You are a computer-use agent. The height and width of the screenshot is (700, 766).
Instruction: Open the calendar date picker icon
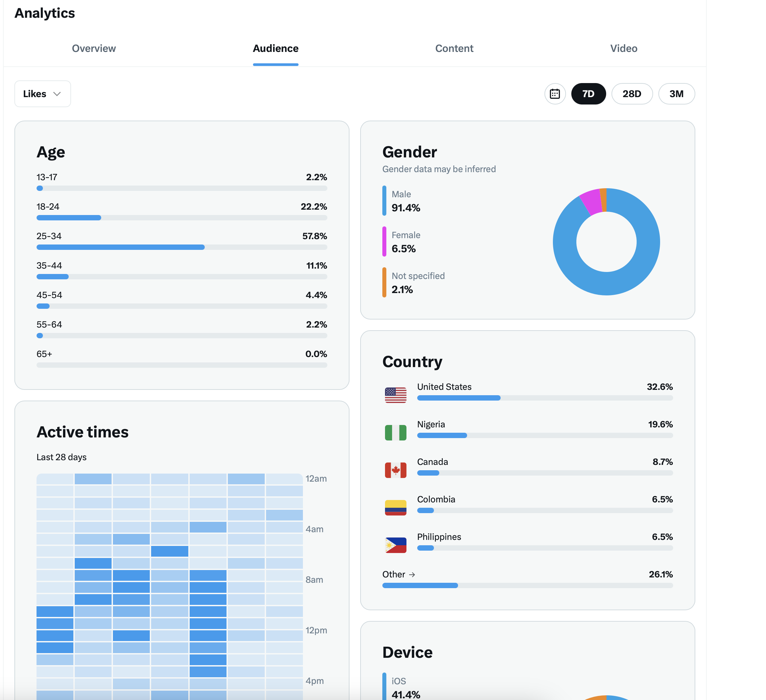pos(555,94)
